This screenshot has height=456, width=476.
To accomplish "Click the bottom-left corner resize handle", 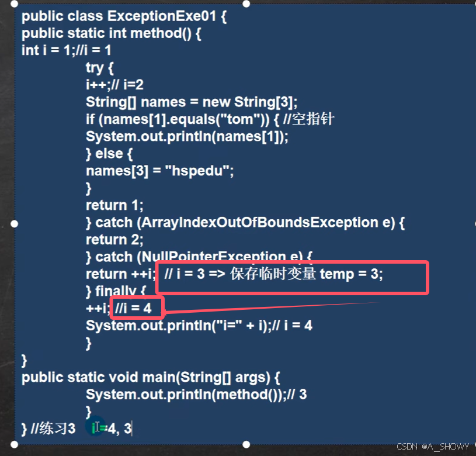I will click(14, 444).
